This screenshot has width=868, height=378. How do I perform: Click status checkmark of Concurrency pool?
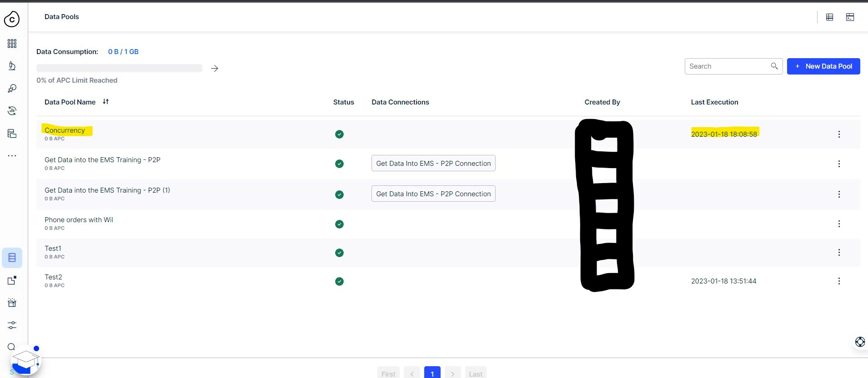(339, 134)
